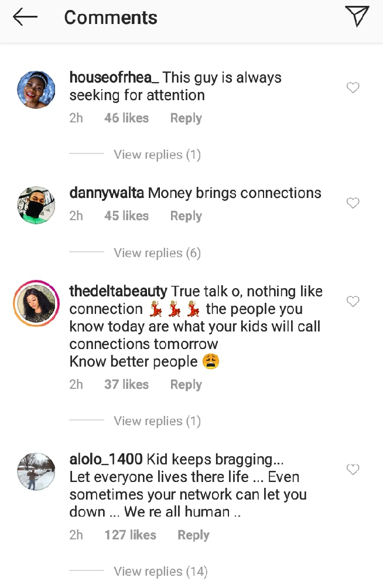Open dannywalta's profile avatar
The width and height of the screenshot is (383, 588).
pos(36,206)
